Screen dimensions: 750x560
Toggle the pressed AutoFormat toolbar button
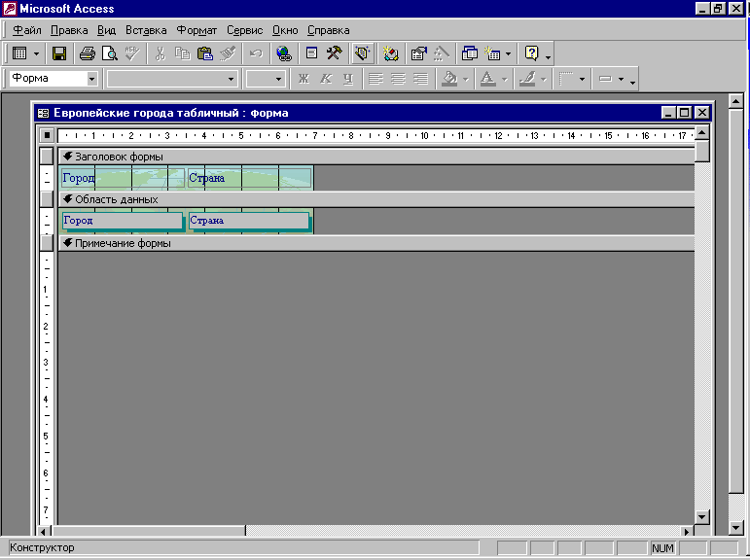(x=362, y=53)
